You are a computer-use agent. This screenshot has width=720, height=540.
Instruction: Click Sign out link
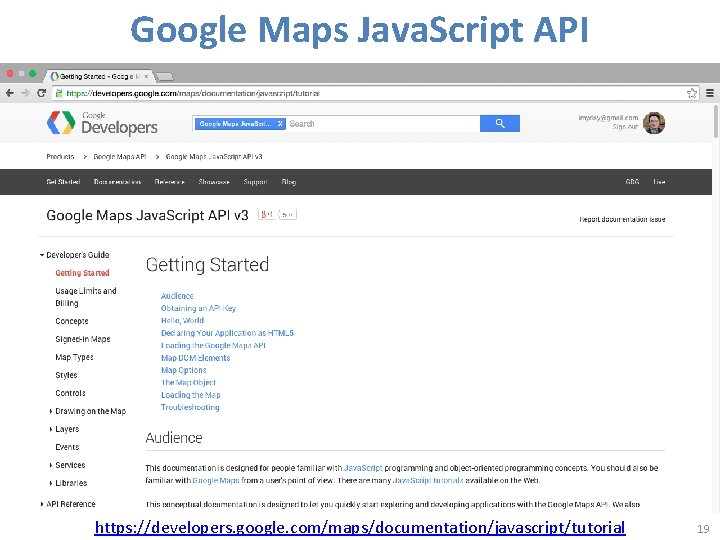click(x=625, y=127)
